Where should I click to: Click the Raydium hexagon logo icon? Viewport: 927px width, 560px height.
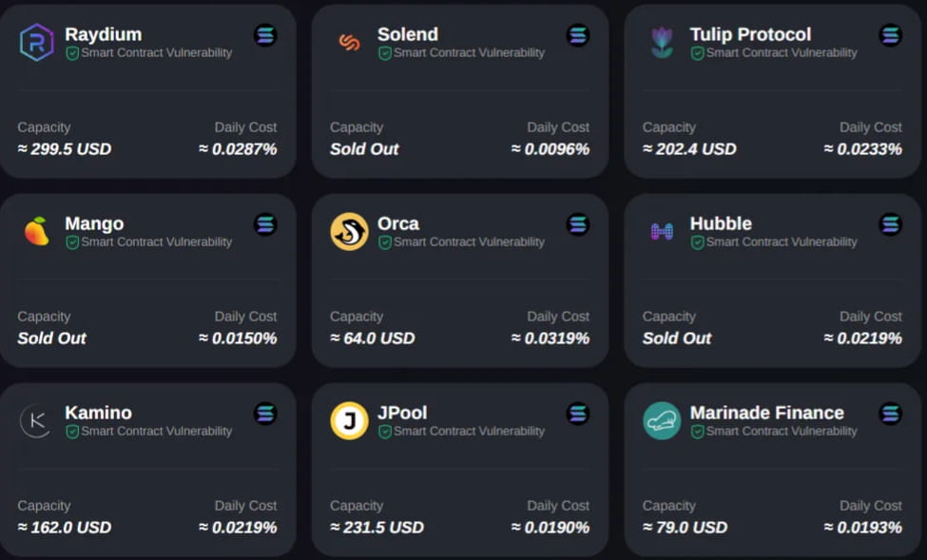[x=37, y=43]
